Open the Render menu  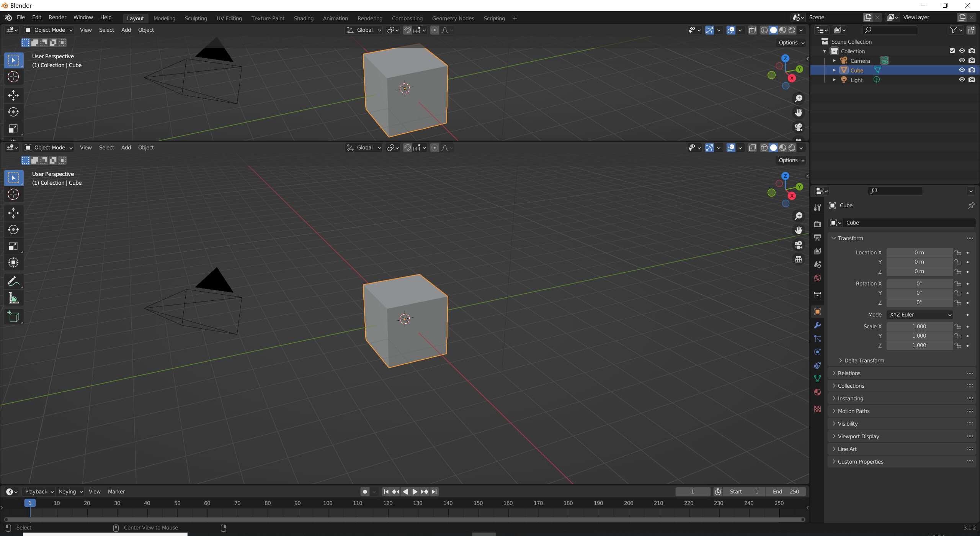click(57, 17)
